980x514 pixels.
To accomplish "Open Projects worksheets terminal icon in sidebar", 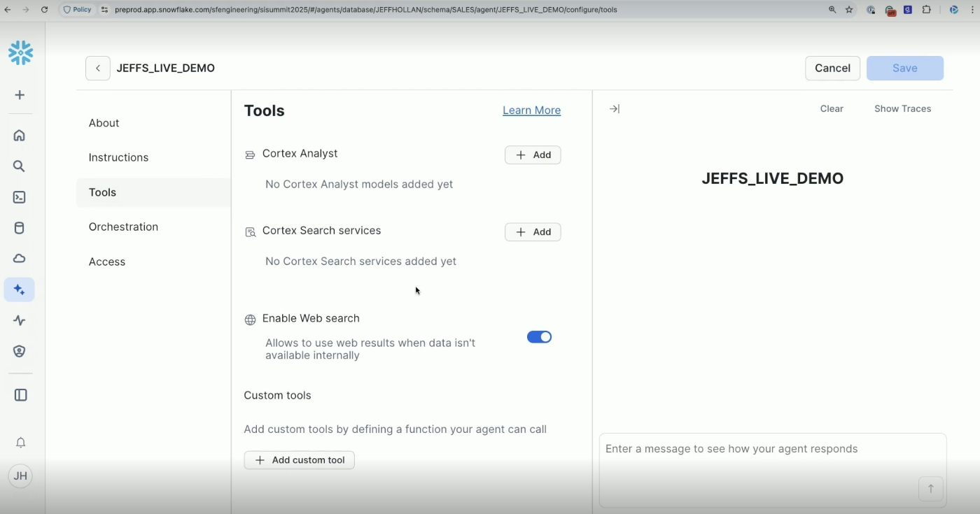I will 20,197.
